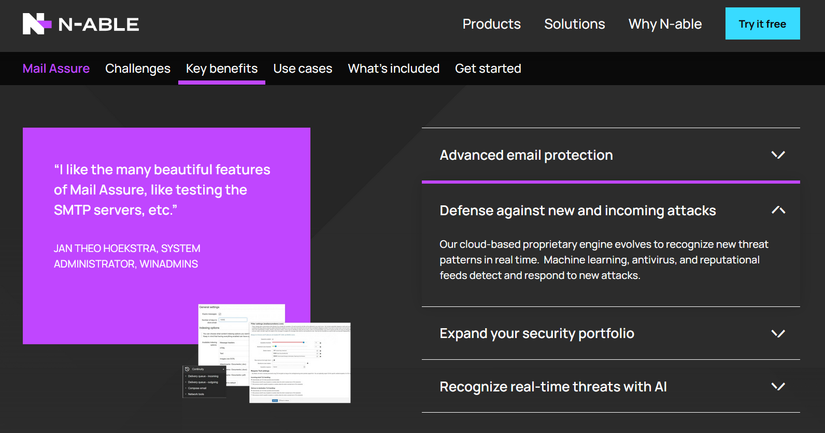Expand Expand your security portfolio chevron
825x433 pixels.
[x=778, y=334]
